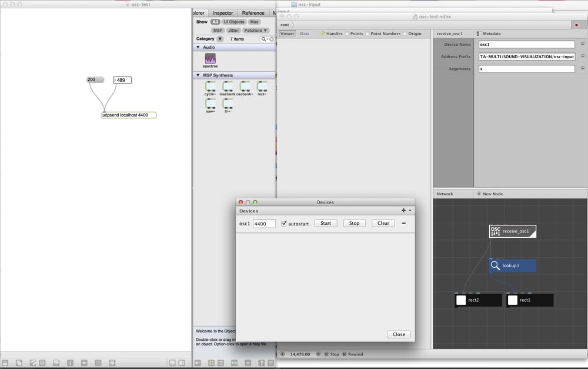This screenshot has height=369, width=588.
Task: Switch to the Data tab
Action: point(305,34)
